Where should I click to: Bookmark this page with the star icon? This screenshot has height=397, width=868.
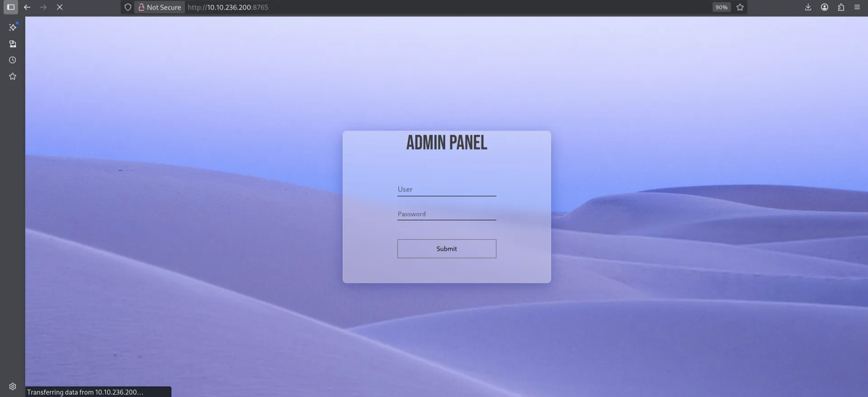coord(740,7)
